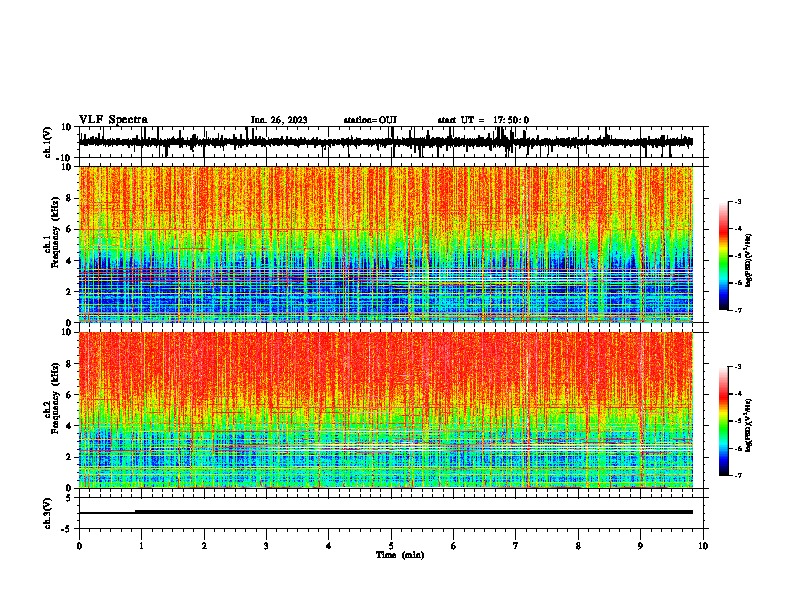Click the "8" kHz tick of ch.1 spectrogram
792x612 pixels.
coord(70,198)
